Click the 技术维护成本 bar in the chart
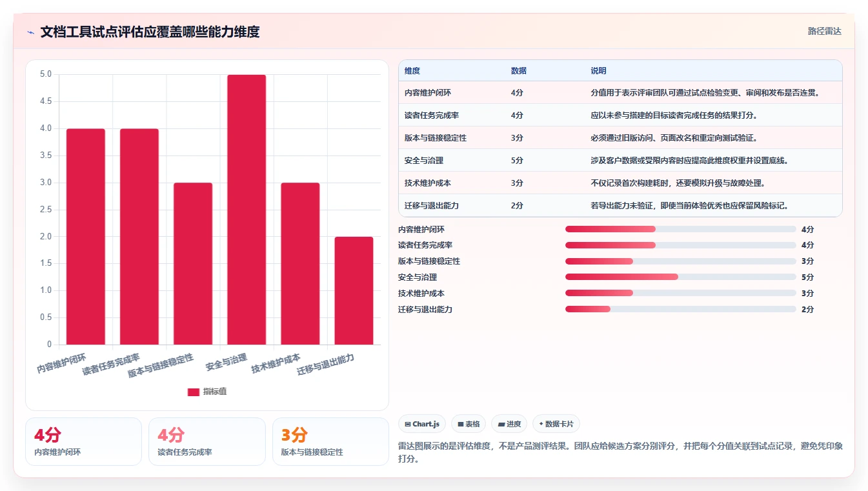 (300, 263)
